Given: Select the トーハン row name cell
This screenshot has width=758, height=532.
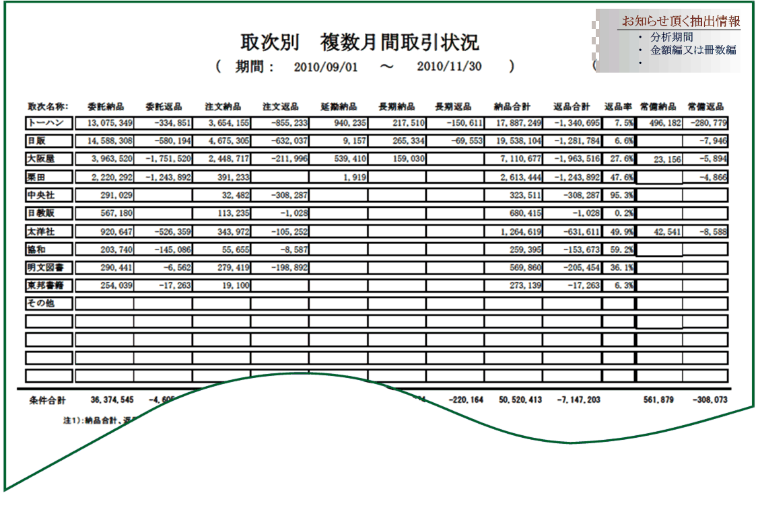Looking at the screenshot, I should 49,122.
